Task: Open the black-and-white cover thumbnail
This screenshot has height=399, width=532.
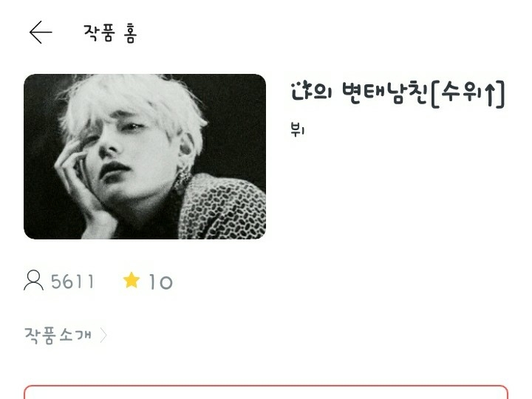Action: (145, 157)
